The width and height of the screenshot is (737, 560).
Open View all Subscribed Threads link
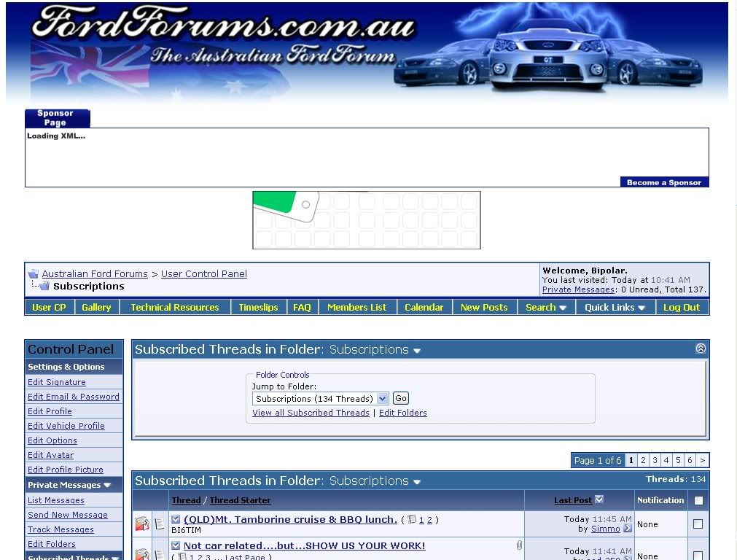[311, 413]
